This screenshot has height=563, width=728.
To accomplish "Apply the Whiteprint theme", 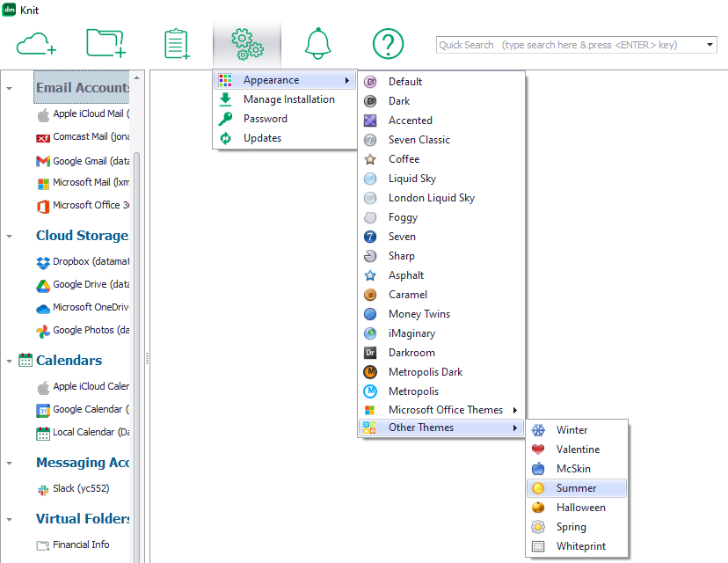I will click(x=577, y=546).
